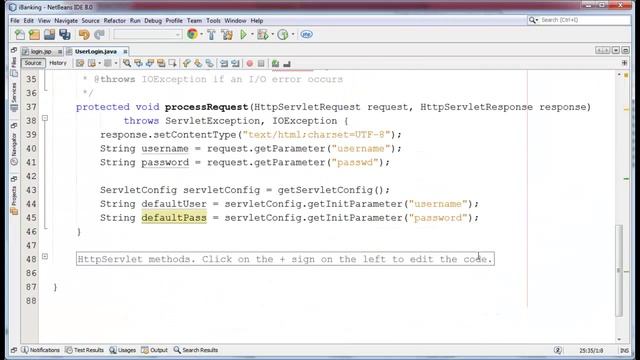Image resolution: width=640 pixels, height=360 pixels.
Task: Click the Search (Ctrl+I) field
Action: coord(579,20)
